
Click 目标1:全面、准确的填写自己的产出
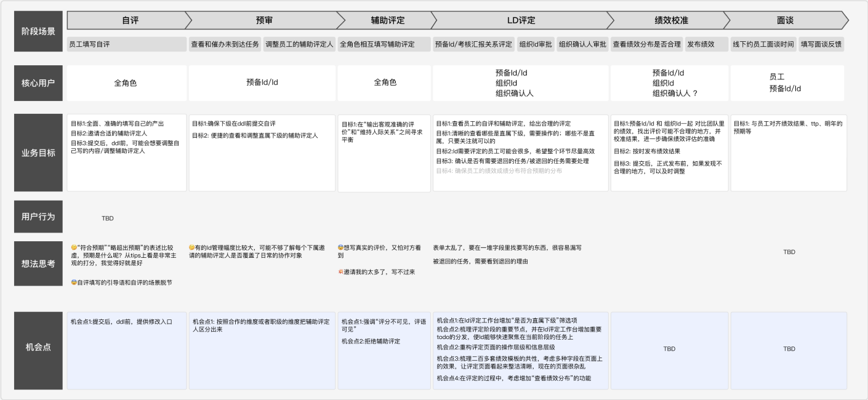coord(117,124)
